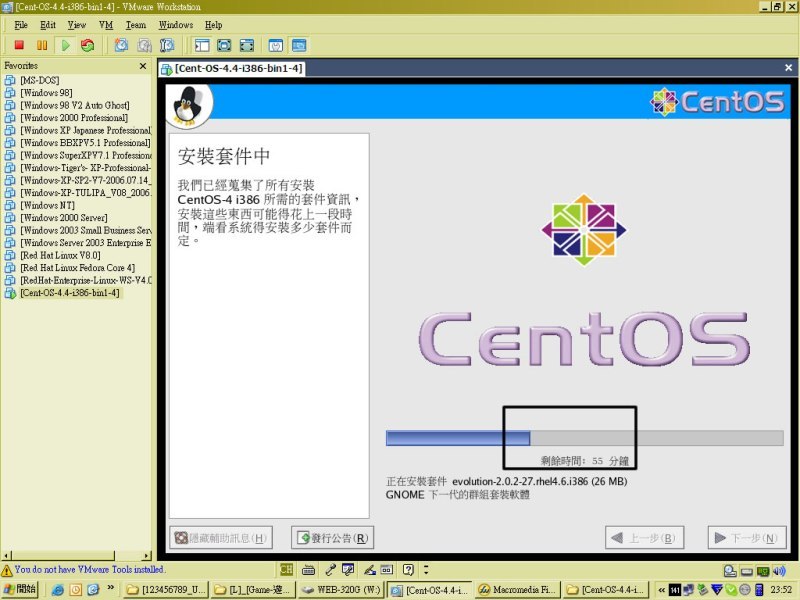Click the installer Back (B) button
Image resolution: width=800 pixels, height=600 pixels.
(644, 538)
